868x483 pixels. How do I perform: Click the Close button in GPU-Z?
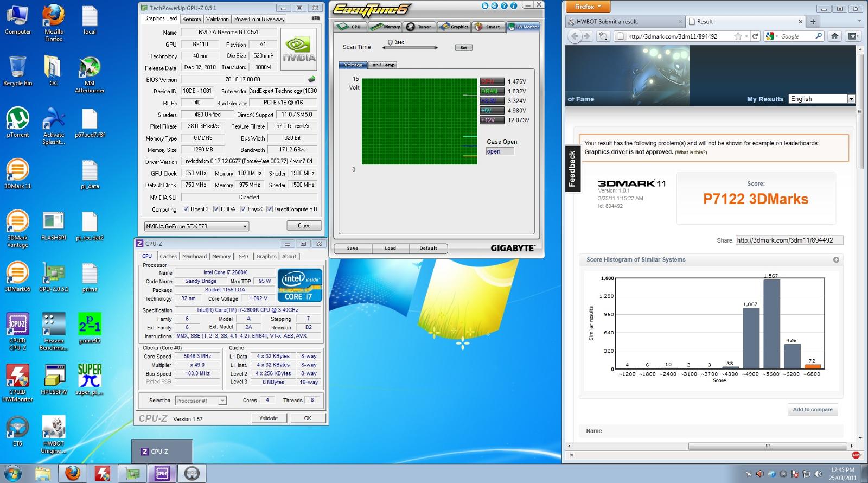(x=304, y=226)
